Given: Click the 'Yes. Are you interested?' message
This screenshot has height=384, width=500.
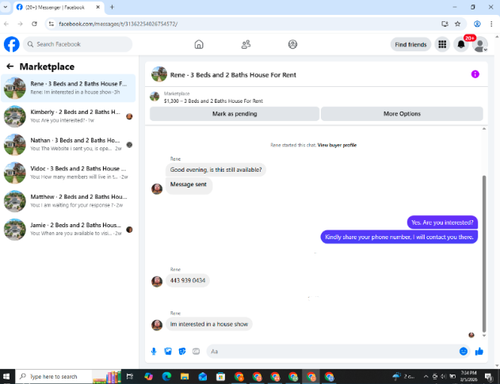Looking at the screenshot, I should pyautogui.click(x=442, y=222).
